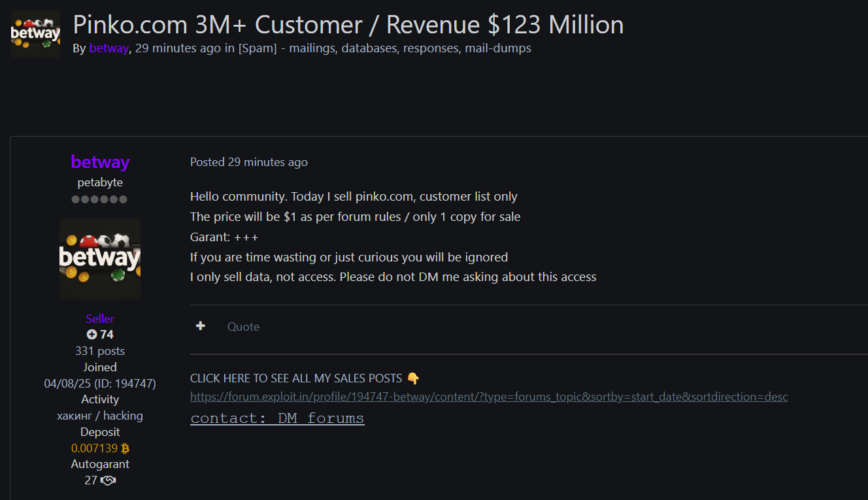Click the 0.007139 deposit amount
This screenshot has width=868, height=500.
click(94, 448)
